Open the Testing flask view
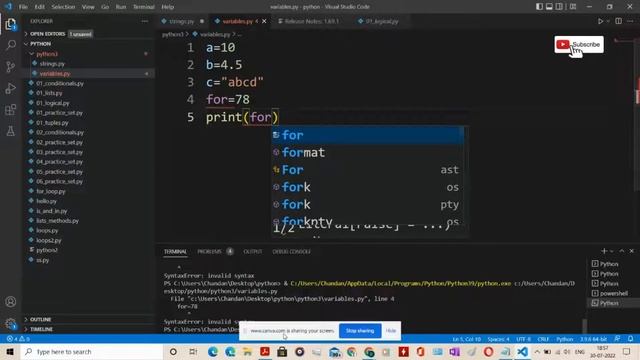The width and height of the screenshot is (640, 360). point(11,131)
